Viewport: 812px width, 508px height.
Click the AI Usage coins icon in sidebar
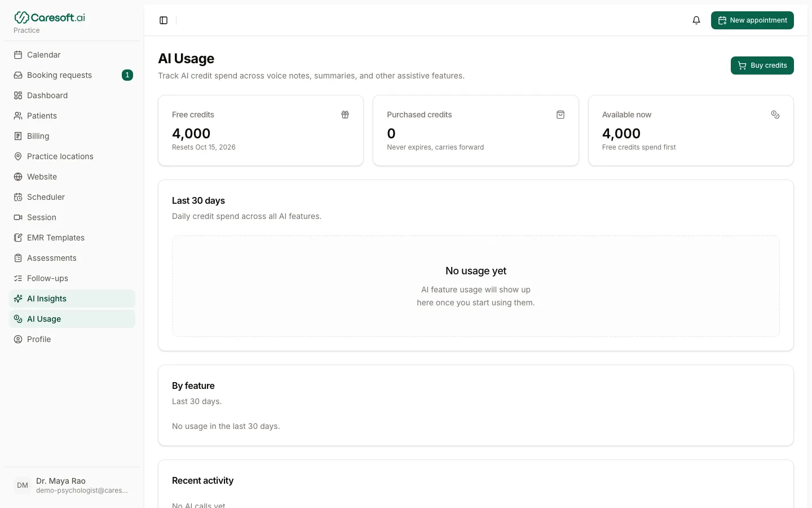click(x=18, y=319)
